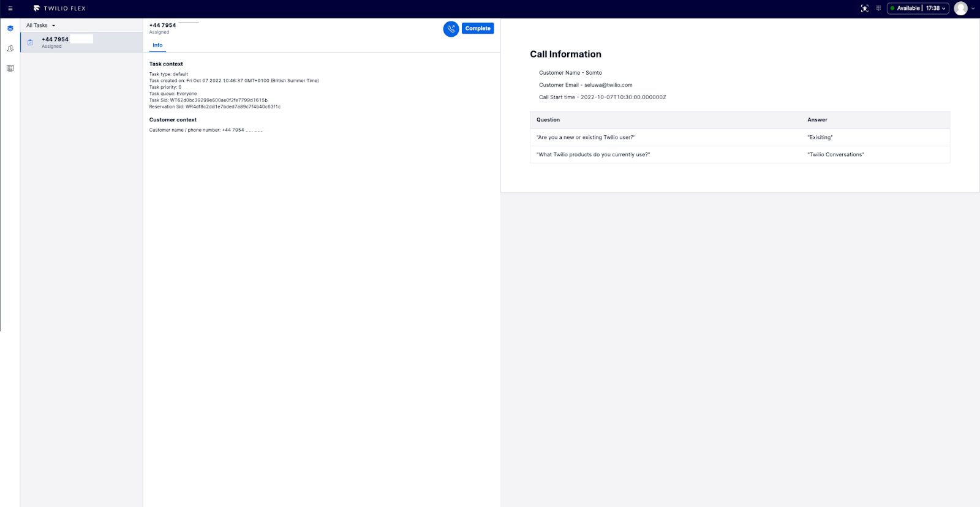Click the Call Start time text
Screen dimensions: 980x507
(x=602, y=97)
